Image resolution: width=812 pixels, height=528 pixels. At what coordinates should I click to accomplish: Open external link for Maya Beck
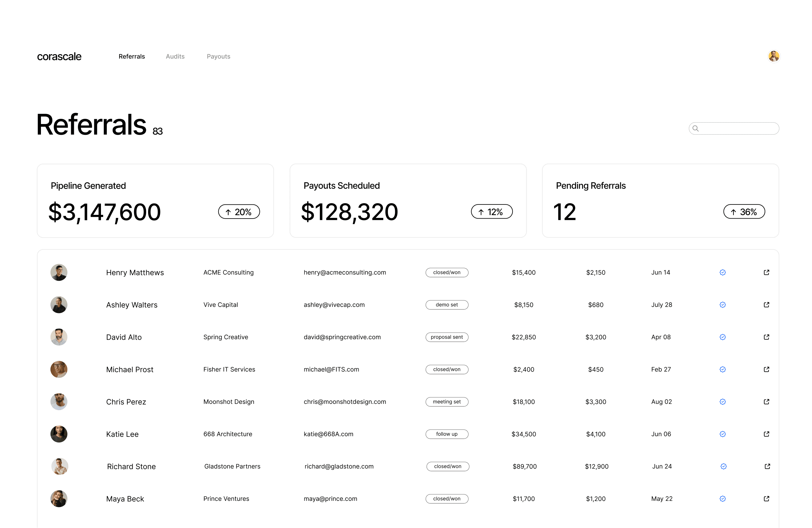(766, 499)
